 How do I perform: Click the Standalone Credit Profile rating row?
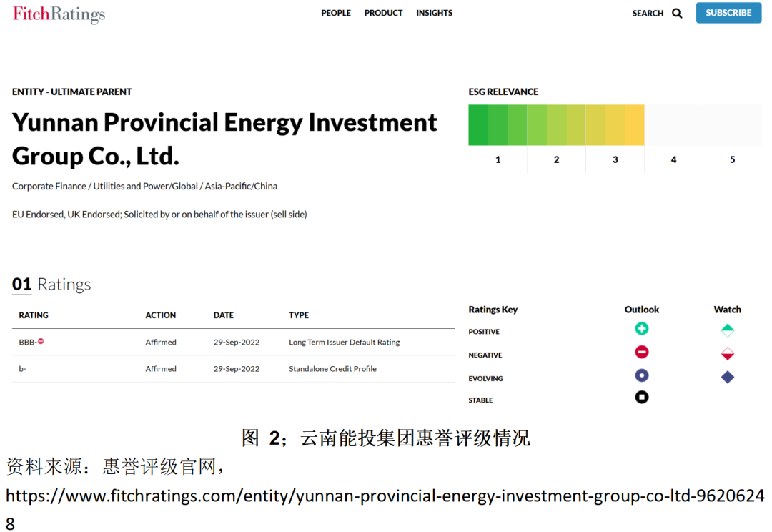pos(233,369)
